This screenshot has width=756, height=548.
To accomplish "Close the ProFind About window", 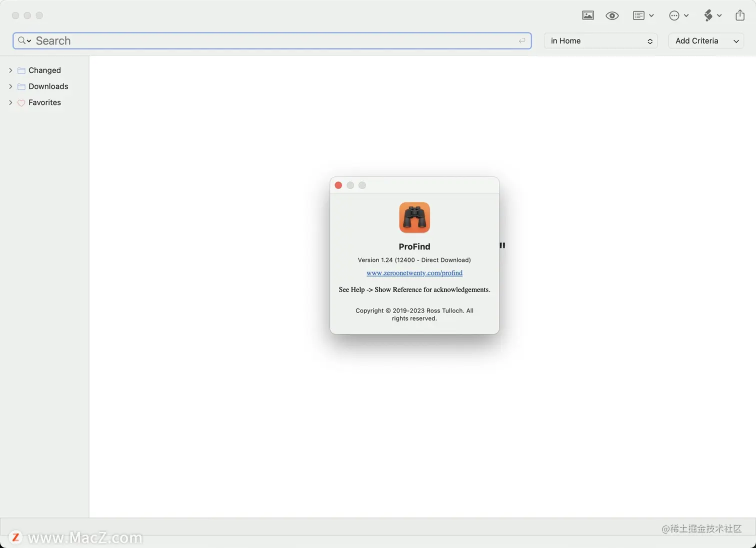I will pyautogui.click(x=338, y=185).
